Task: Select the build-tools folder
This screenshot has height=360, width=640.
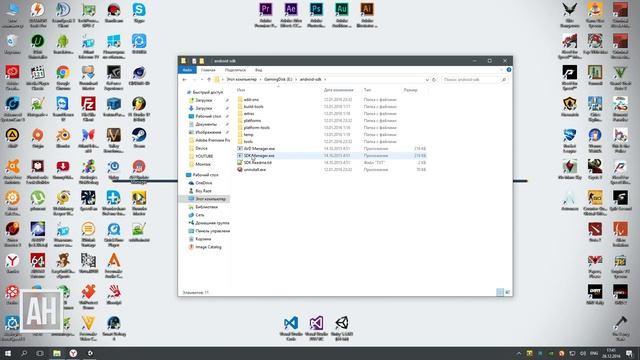Action: [x=253, y=107]
